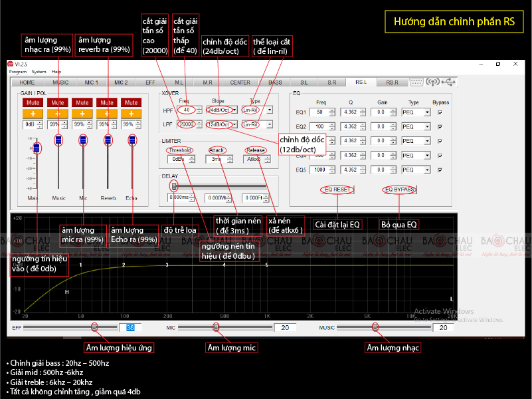This screenshot has width=532, height=399.
Task: Switch to the HOME tab
Action: [27, 82]
